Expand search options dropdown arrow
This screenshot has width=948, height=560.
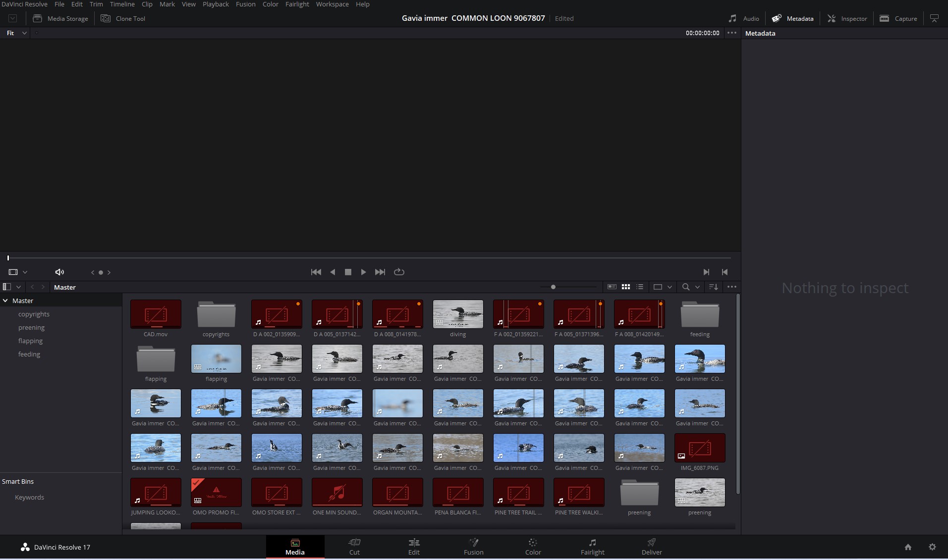tap(697, 287)
